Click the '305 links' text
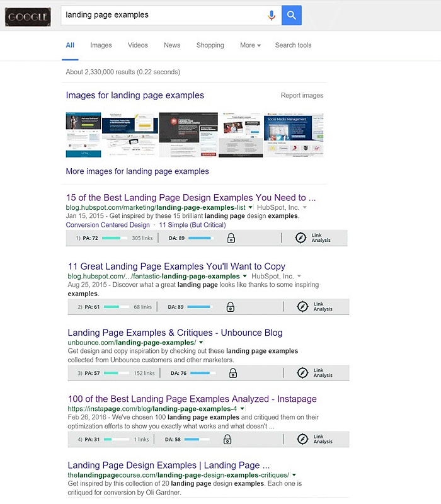 [x=142, y=238]
